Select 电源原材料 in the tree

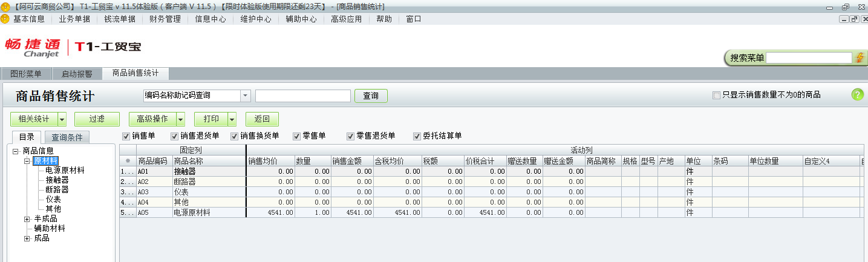point(65,171)
